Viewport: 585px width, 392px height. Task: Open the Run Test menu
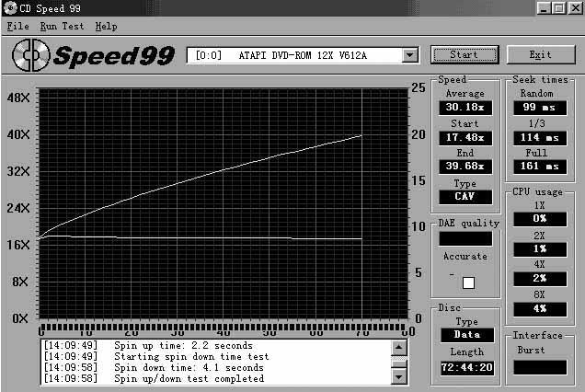tap(61, 27)
